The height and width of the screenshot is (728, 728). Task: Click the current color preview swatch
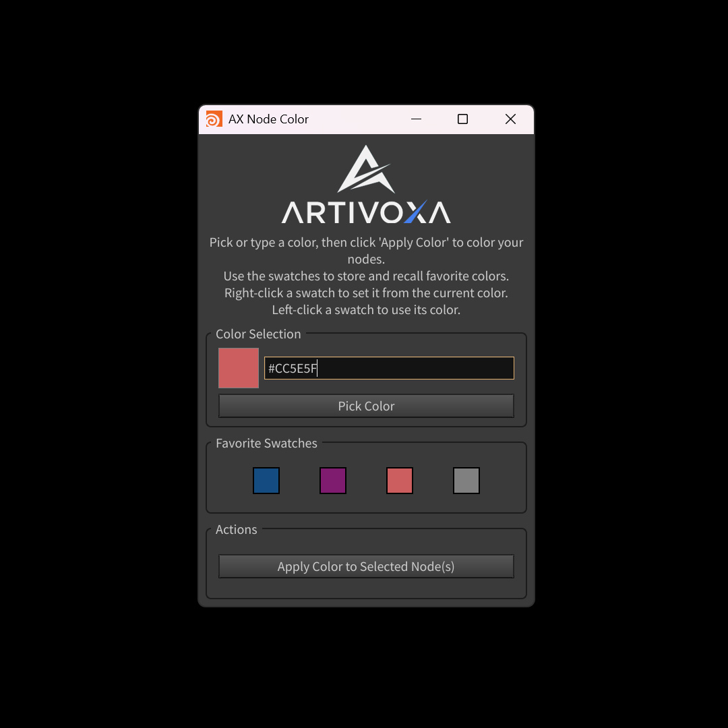click(x=239, y=368)
